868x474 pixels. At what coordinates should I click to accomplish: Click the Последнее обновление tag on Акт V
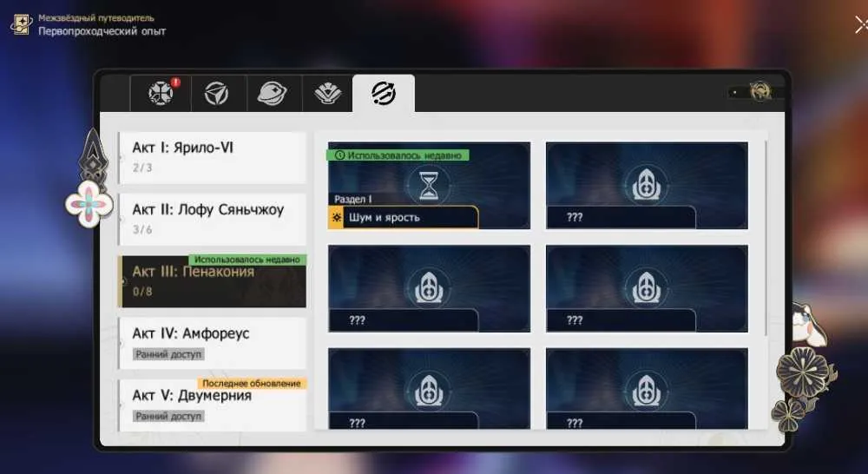coord(252,383)
